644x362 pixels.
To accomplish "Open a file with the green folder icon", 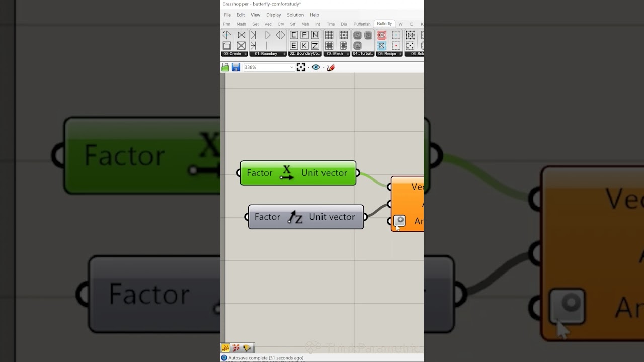I will point(225,67).
